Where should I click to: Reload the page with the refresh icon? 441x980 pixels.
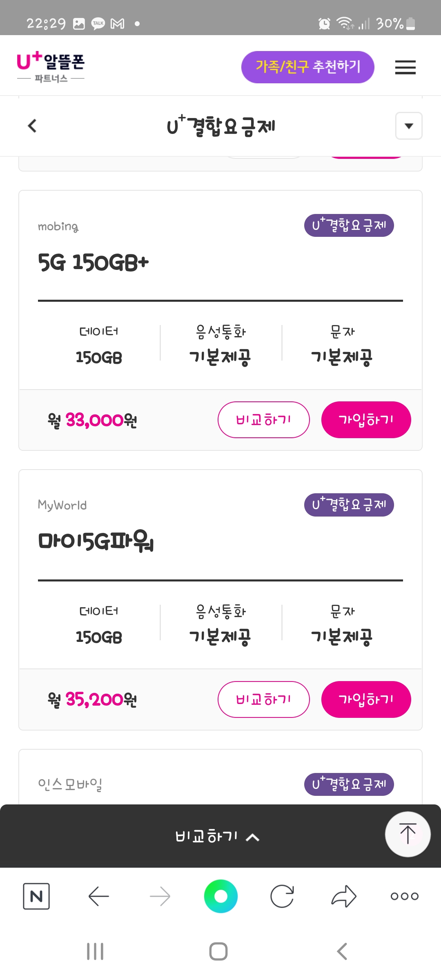point(282,896)
